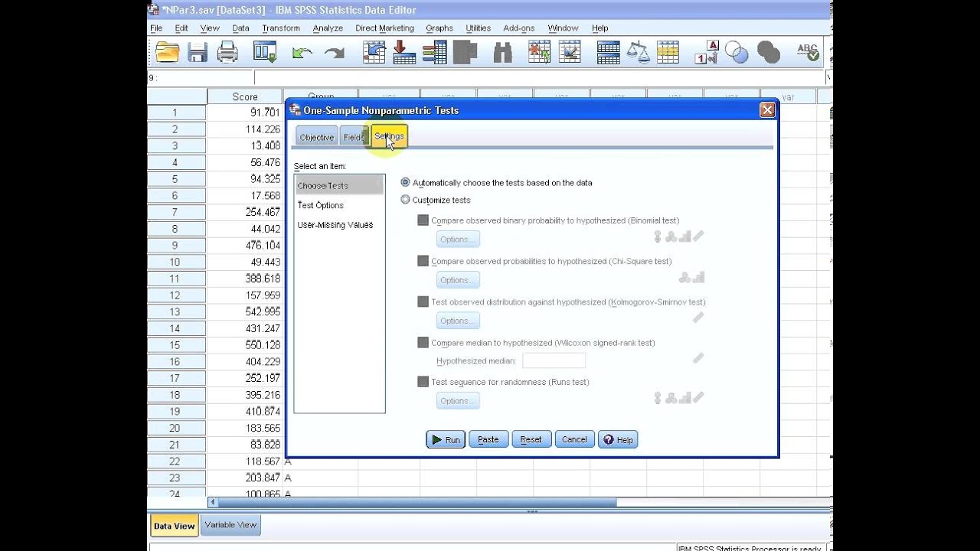Select Customize tests radio button

pyautogui.click(x=406, y=200)
